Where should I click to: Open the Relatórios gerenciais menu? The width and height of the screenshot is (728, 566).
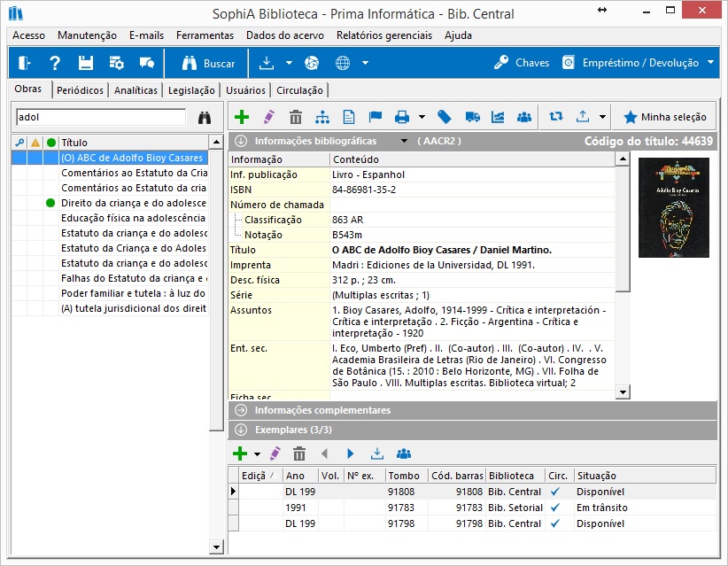(x=384, y=35)
